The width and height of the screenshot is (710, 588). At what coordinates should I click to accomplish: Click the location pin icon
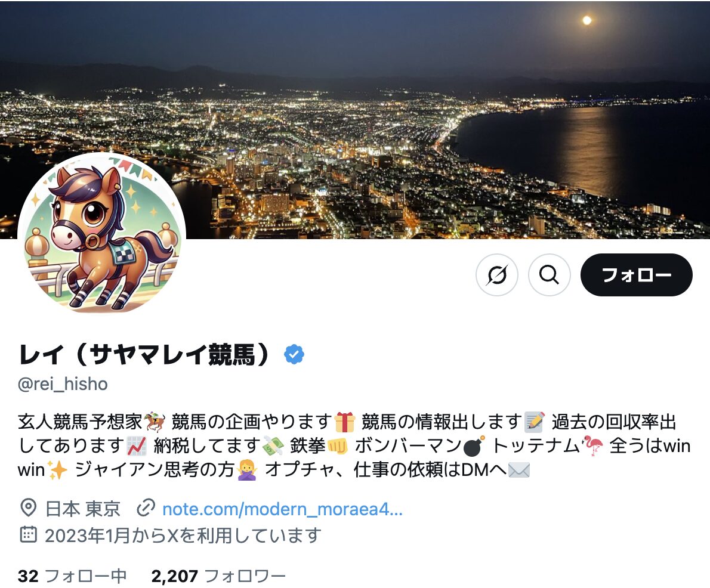tap(29, 508)
